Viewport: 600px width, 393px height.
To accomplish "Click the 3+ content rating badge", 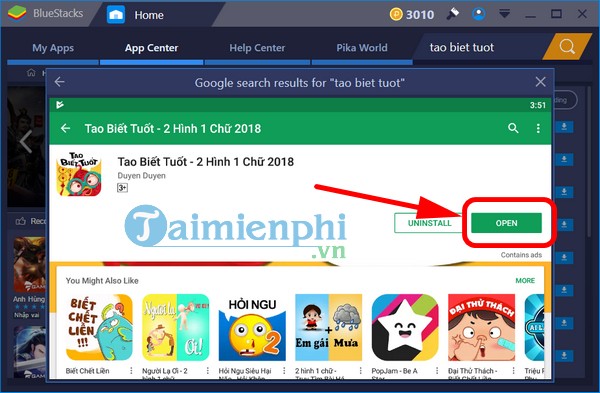I will (x=122, y=188).
